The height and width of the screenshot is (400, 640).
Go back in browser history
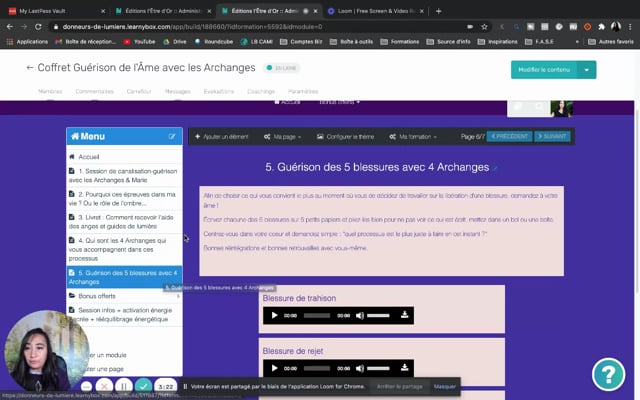[x=10, y=27]
